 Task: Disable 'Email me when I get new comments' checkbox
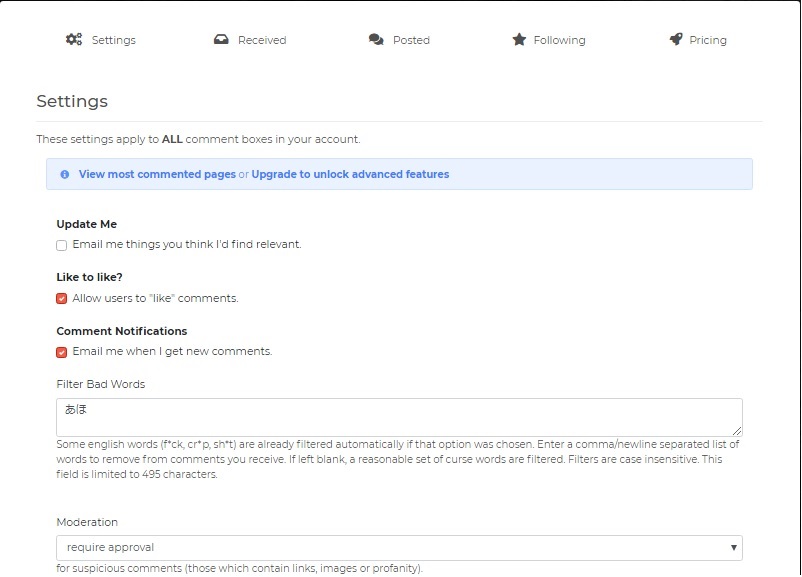[x=62, y=352]
